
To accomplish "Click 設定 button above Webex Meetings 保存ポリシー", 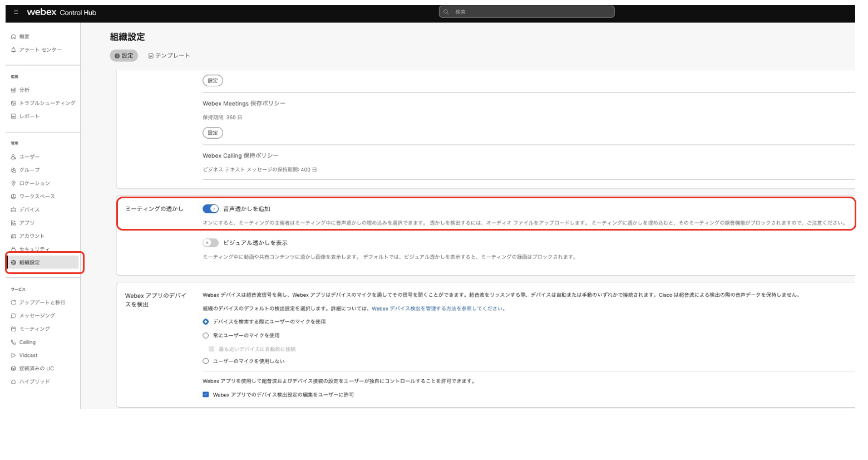I will (x=213, y=81).
